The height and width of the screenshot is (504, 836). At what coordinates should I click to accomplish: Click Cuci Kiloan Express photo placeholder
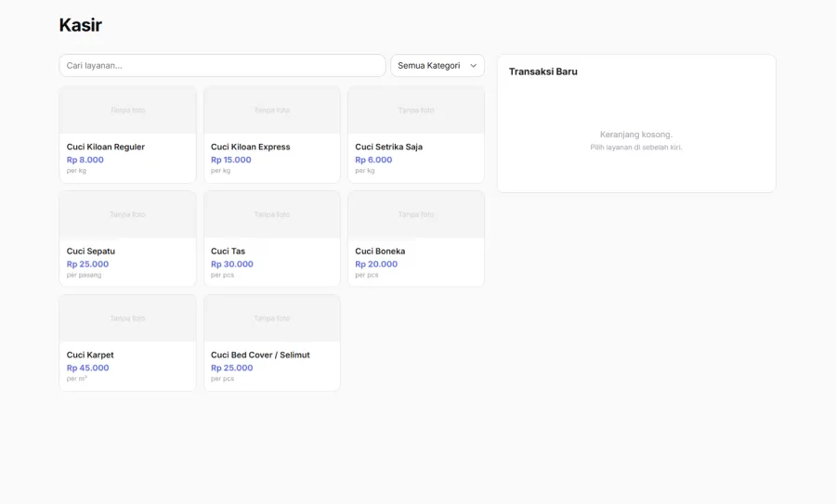tap(272, 110)
